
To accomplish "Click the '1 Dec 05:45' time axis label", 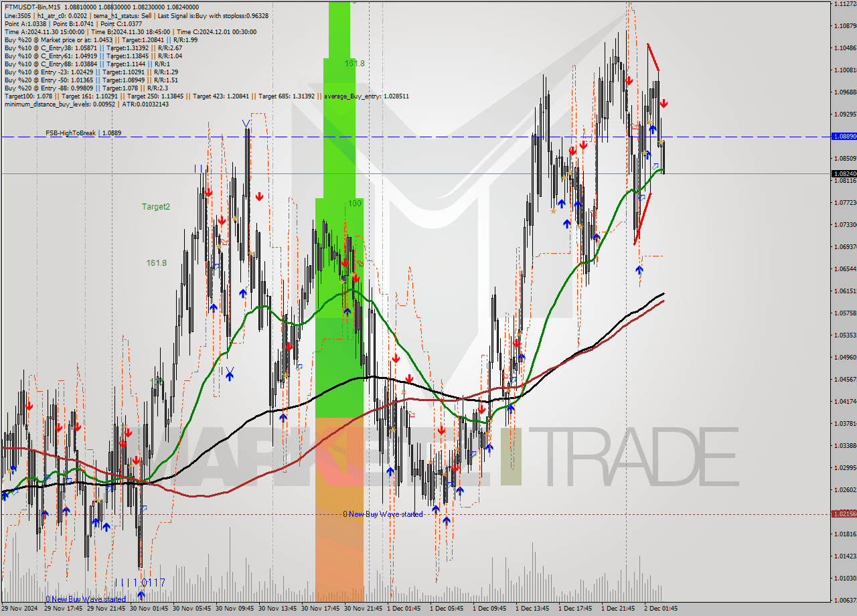I will tap(448, 609).
